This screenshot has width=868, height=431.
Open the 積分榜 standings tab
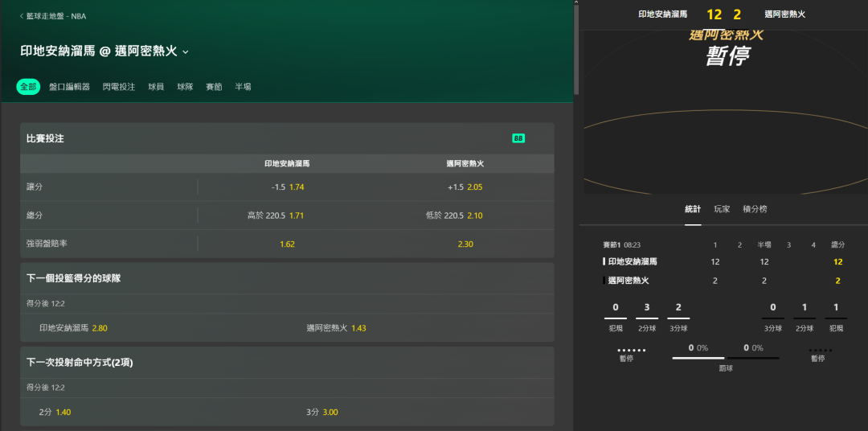755,209
